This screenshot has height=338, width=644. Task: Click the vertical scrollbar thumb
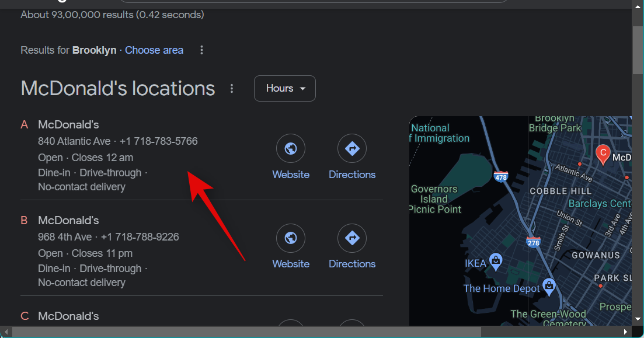638,50
